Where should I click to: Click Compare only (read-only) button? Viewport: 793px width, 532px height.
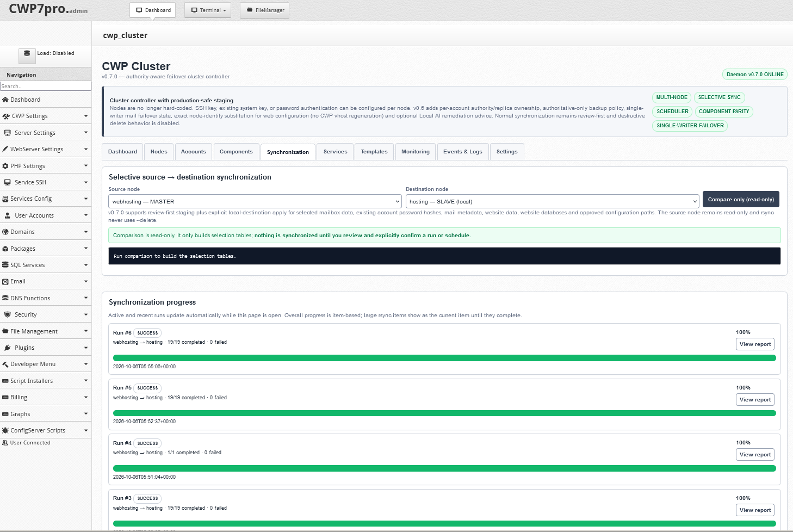click(x=741, y=199)
